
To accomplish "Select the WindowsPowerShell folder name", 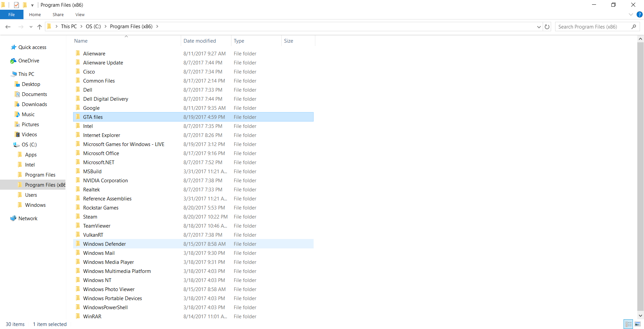I will coord(105,308).
